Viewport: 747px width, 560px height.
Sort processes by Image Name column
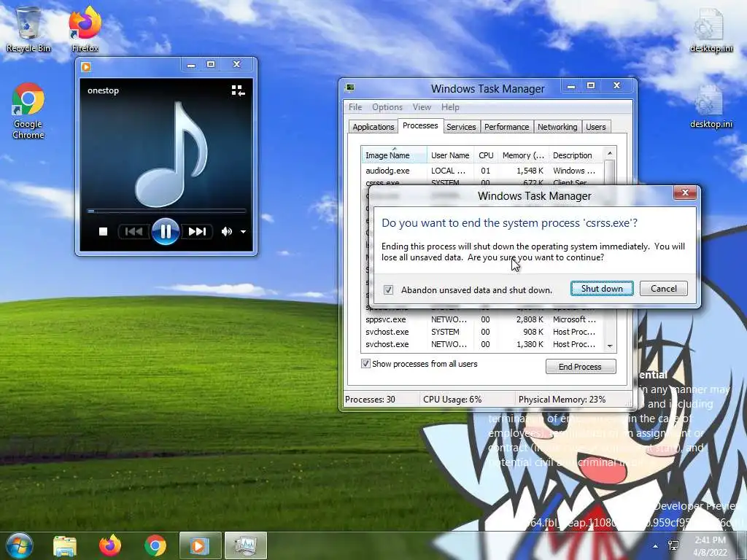click(x=393, y=155)
